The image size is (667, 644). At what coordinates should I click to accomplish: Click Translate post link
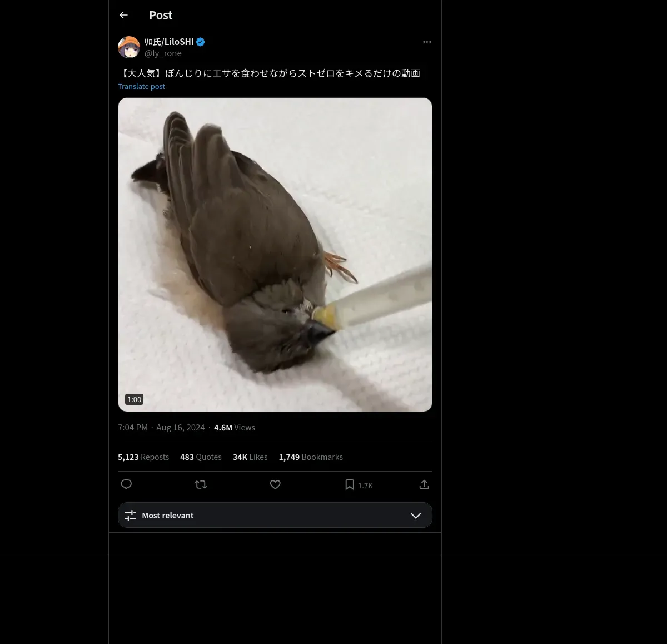(141, 86)
